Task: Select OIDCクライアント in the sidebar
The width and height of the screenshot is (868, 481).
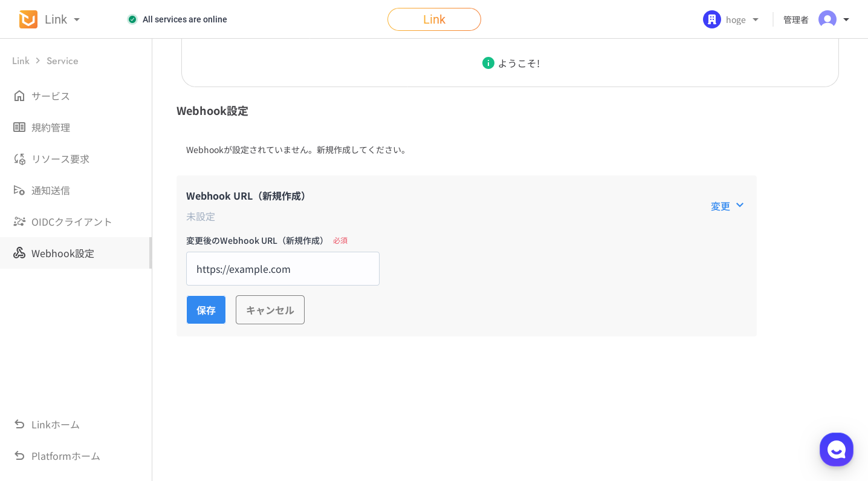Action: tap(71, 221)
